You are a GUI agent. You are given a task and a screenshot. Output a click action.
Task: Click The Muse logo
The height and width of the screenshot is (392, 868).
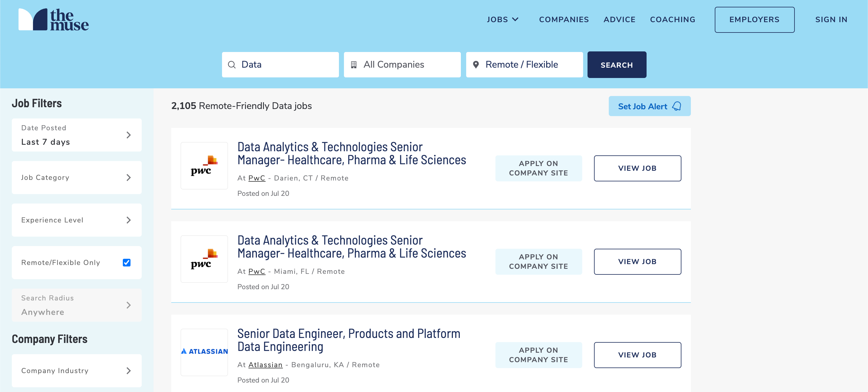(53, 19)
